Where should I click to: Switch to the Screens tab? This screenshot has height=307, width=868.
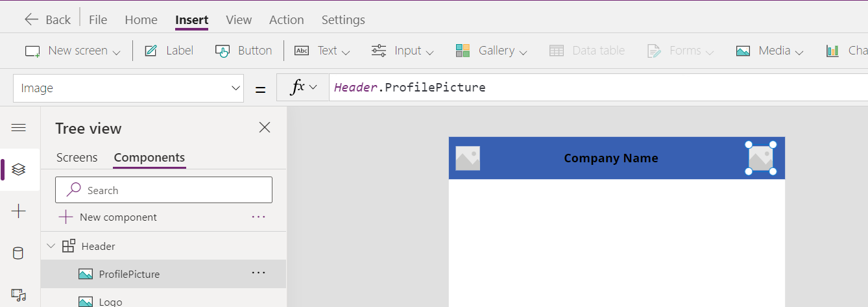(x=77, y=157)
